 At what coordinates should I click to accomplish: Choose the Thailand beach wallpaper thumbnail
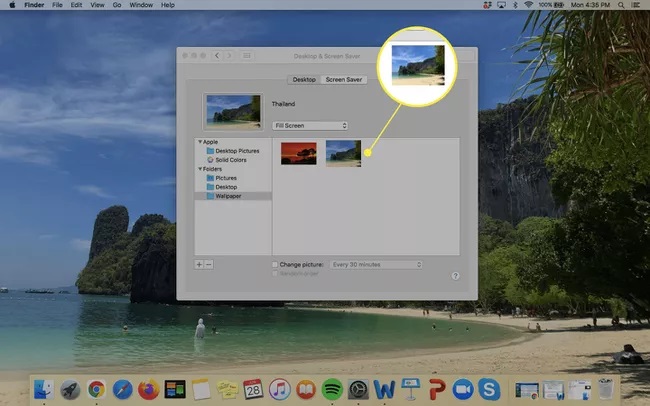tap(343, 153)
